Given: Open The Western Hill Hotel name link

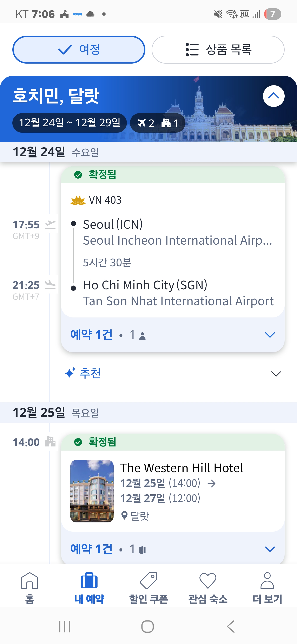Looking at the screenshot, I should (x=181, y=468).
